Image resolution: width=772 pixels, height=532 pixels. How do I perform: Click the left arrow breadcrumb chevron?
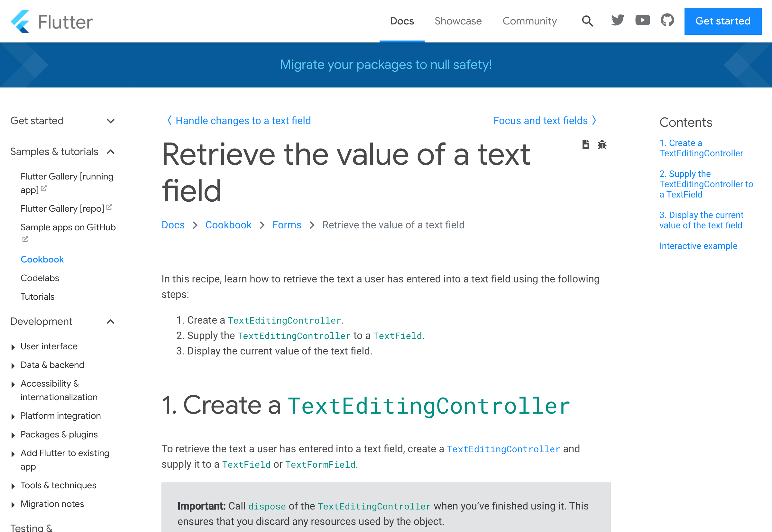[x=169, y=121]
